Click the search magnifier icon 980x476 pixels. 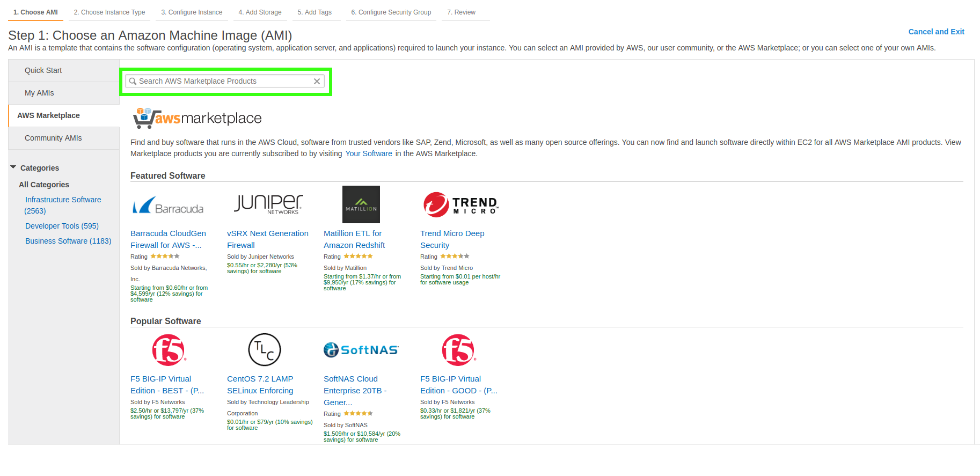(x=133, y=81)
